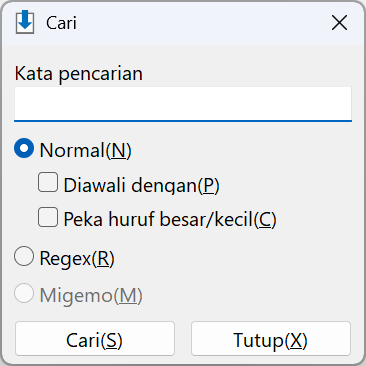Screen dimensions: 366x366
Task: Close the Cari dialog with the X
Action: 339,23
